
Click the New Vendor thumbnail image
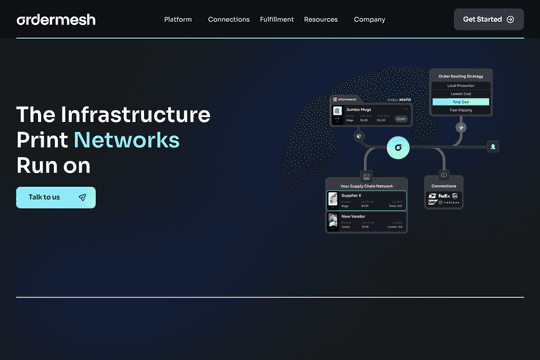point(333,220)
